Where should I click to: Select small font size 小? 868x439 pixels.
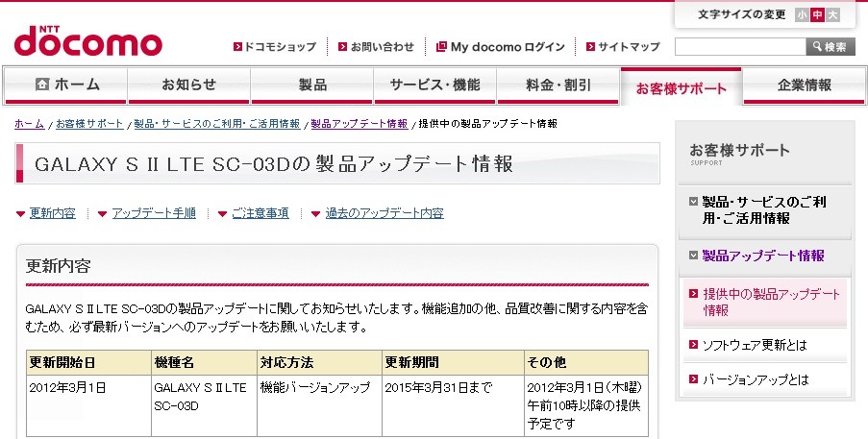[802, 15]
